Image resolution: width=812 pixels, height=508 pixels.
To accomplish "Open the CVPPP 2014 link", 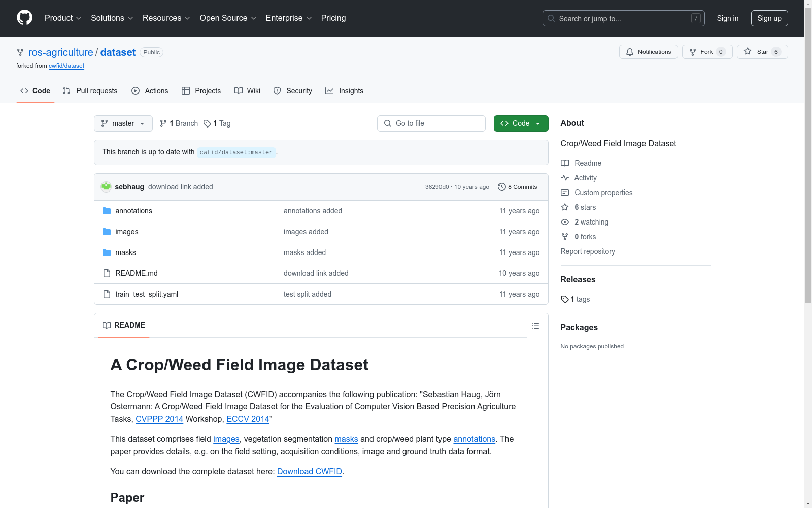I will point(159,419).
